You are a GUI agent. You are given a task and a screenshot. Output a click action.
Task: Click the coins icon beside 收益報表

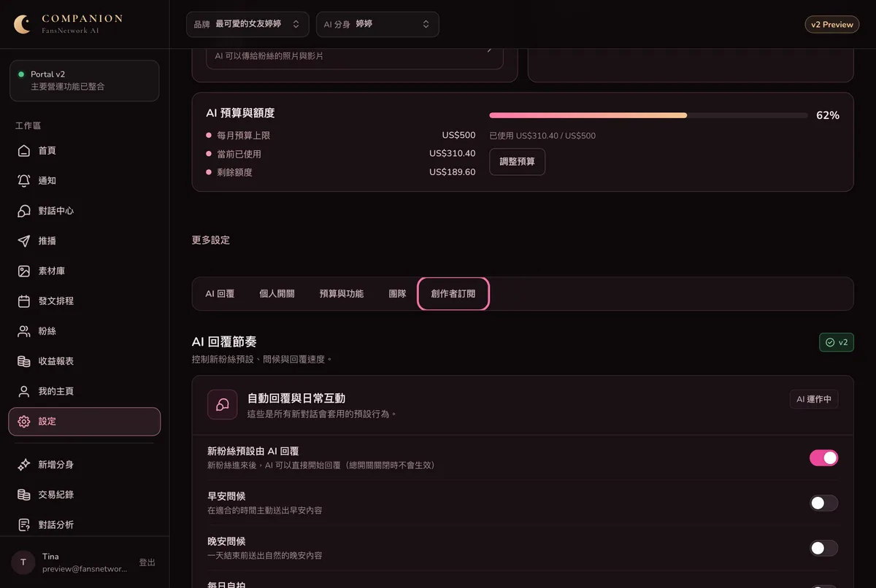click(x=24, y=361)
